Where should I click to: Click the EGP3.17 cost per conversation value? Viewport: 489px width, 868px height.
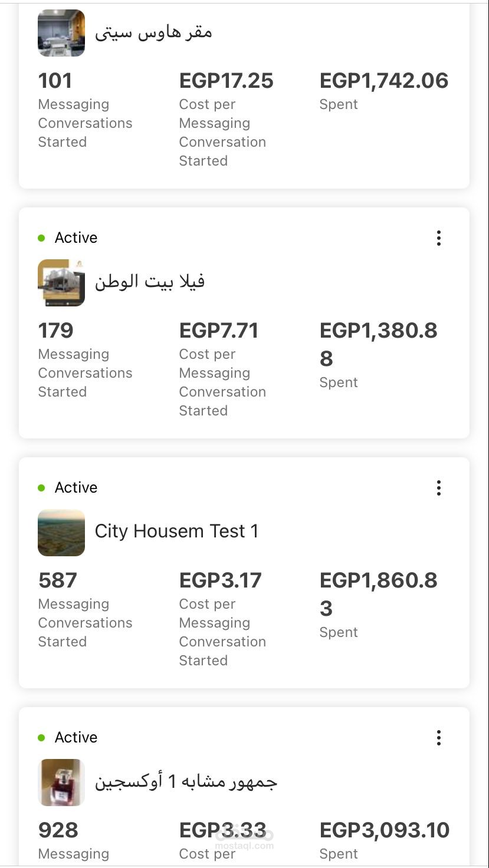[221, 580]
